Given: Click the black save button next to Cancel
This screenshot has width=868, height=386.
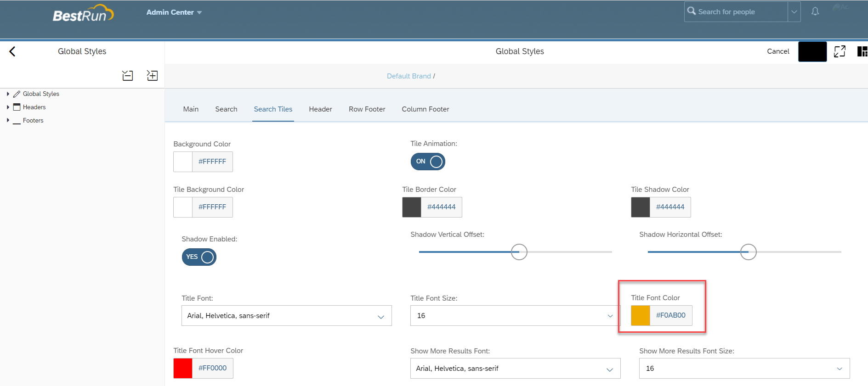Looking at the screenshot, I should click(x=812, y=51).
